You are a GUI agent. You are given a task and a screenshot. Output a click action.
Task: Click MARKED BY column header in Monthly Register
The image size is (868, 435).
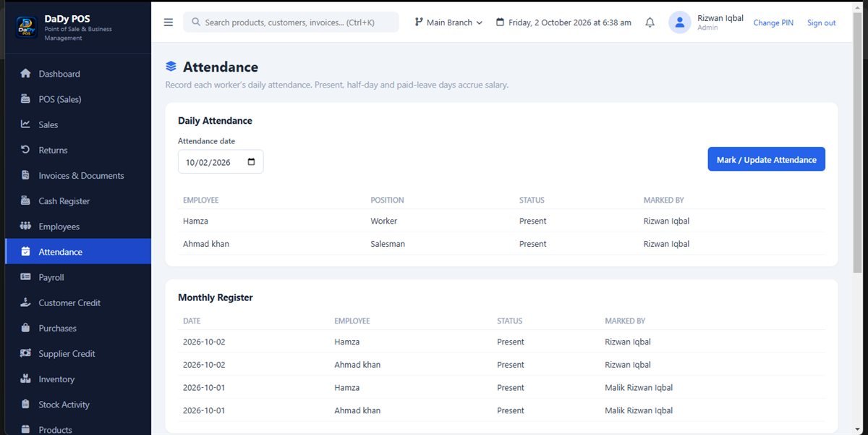point(625,321)
